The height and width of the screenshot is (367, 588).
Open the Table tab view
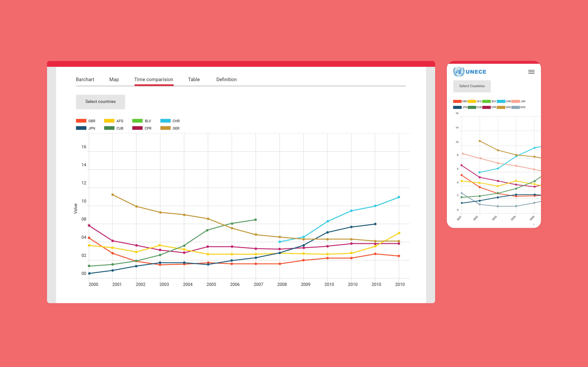coord(194,79)
